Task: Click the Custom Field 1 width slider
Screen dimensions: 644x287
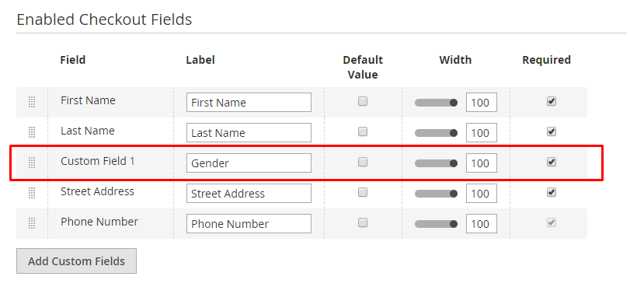Action: (436, 163)
